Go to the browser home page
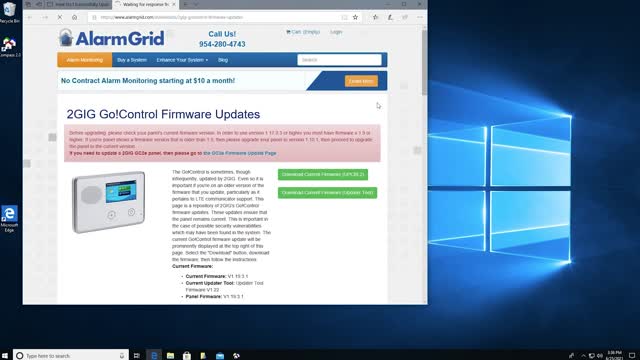Screen dimensions: 640x360 click(x=74, y=17)
